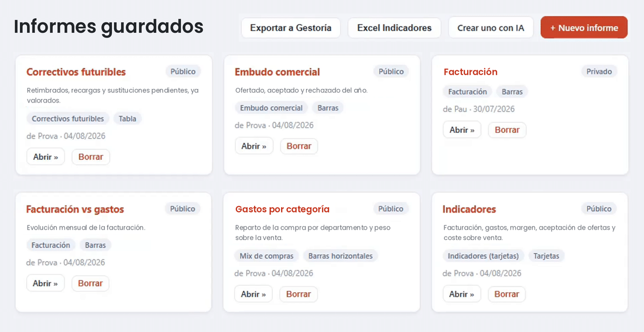This screenshot has width=644, height=332.
Task: Select Barras tag in Embudo comercial card
Action: tap(328, 108)
